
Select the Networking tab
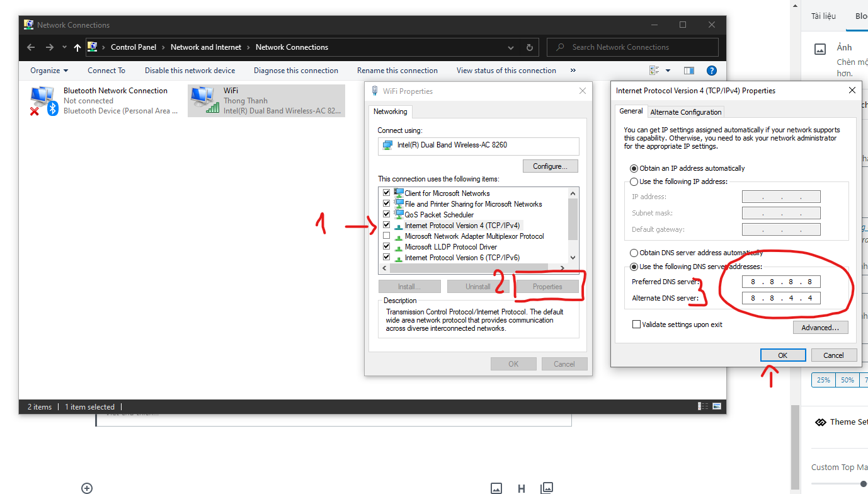391,112
